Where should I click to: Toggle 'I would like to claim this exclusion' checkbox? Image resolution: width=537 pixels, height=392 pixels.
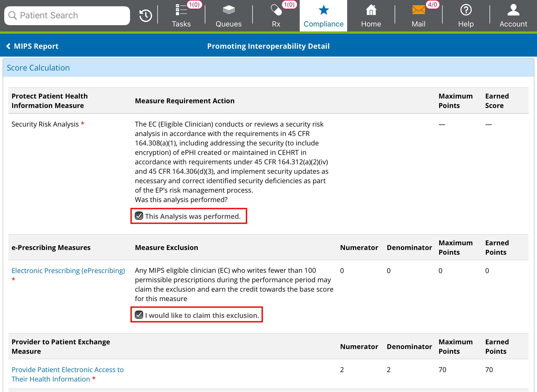(x=139, y=315)
